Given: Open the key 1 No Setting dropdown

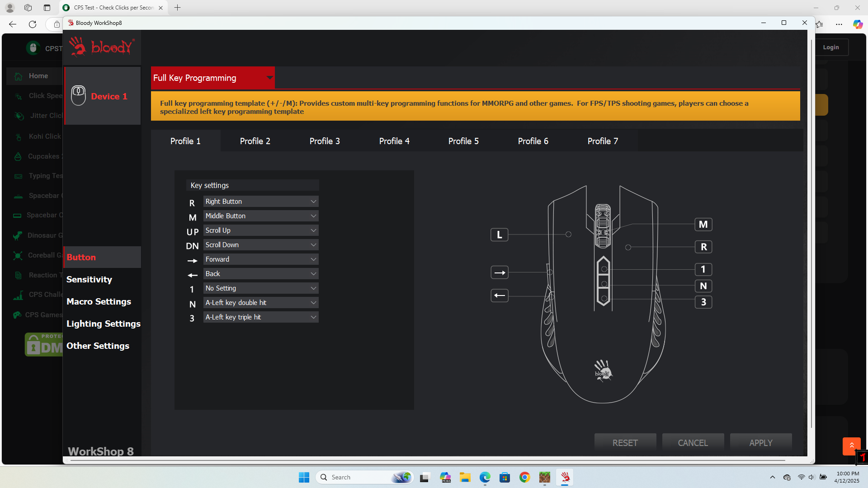Looking at the screenshot, I should click(261, 288).
